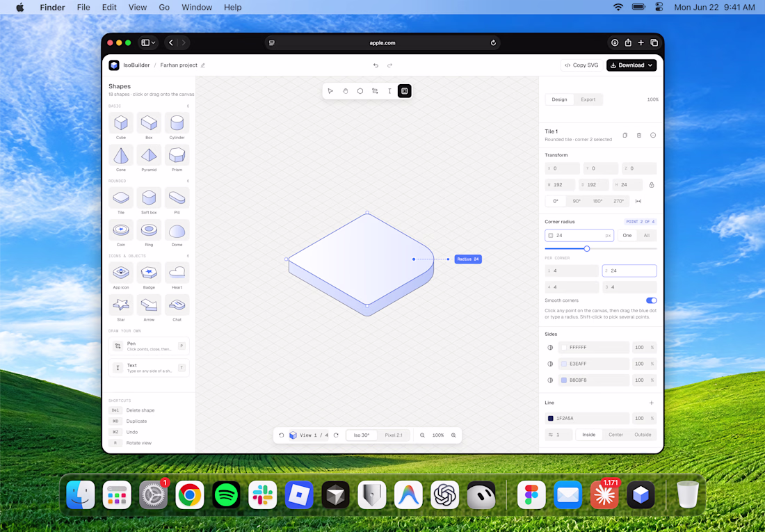Click the corner 1 radius field
This screenshot has width=765, height=532.
pyautogui.click(x=572, y=271)
